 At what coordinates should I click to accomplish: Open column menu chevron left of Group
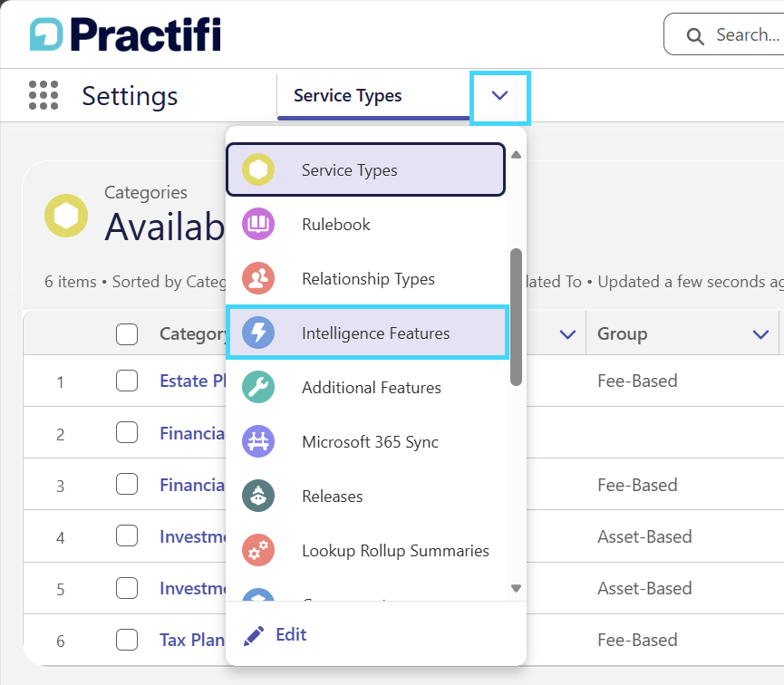567,334
